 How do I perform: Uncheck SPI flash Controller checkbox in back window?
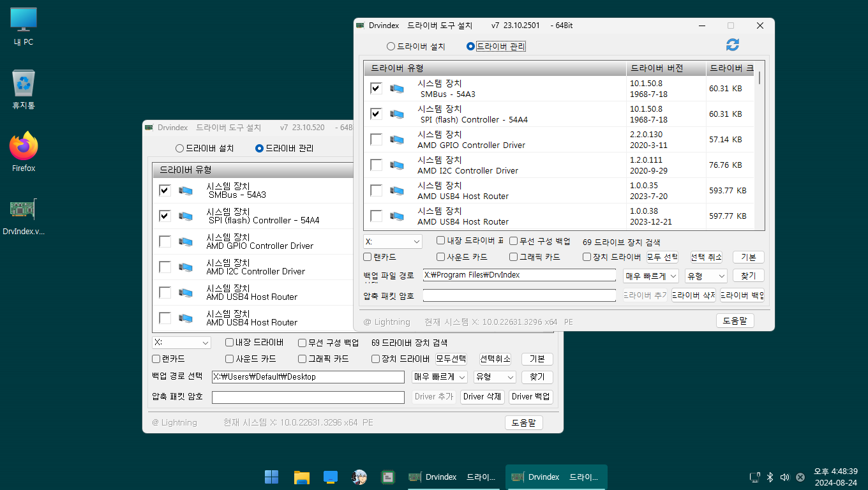(165, 216)
